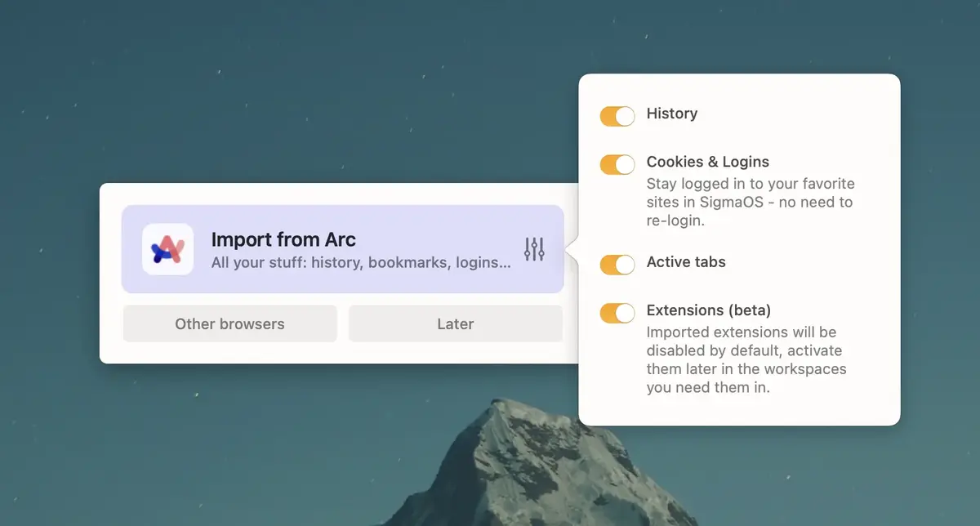Click the "Import from Arc" title
The image size is (980, 526).
coord(283,239)
